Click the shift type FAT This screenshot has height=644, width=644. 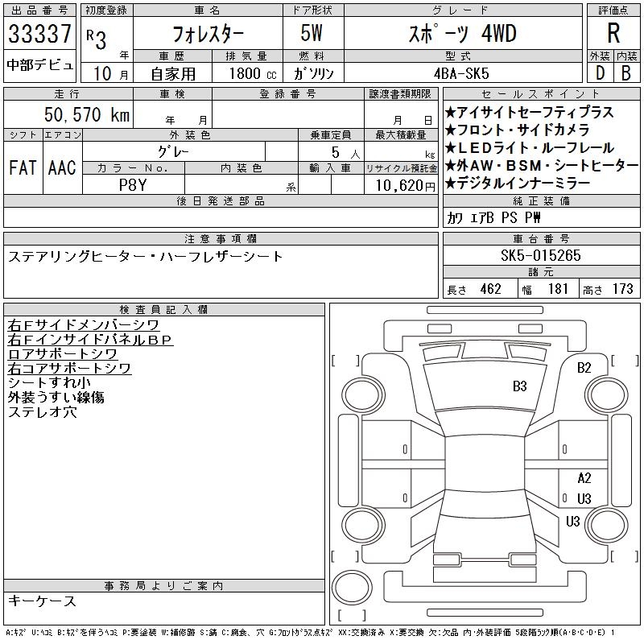(23, 167)
